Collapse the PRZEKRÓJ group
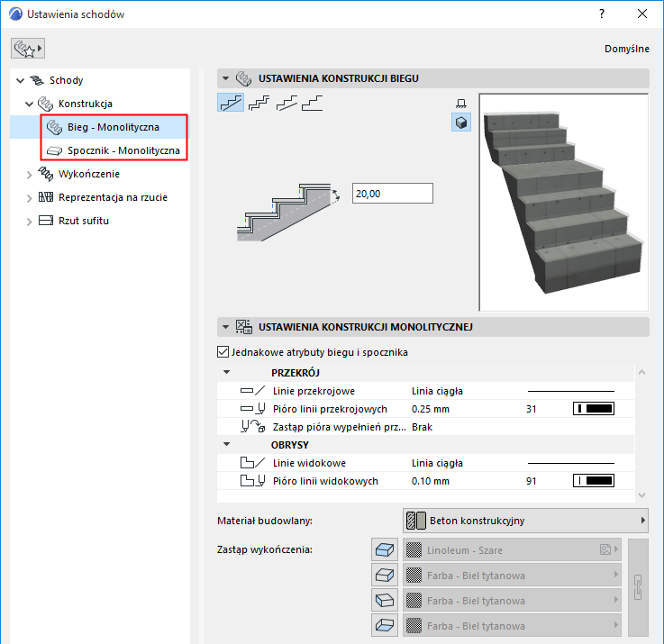This screenshot has height=644, width=664. click(x=226, y=372)
